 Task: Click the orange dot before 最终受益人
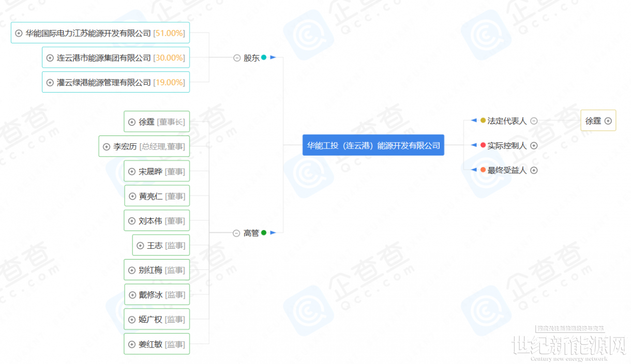pyautogui.click(x=483, y=170)
